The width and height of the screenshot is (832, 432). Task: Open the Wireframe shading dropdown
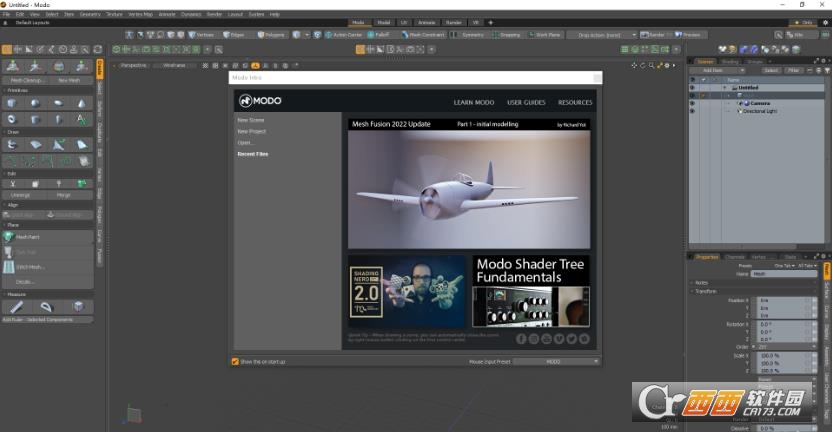(x=175, y=66)
